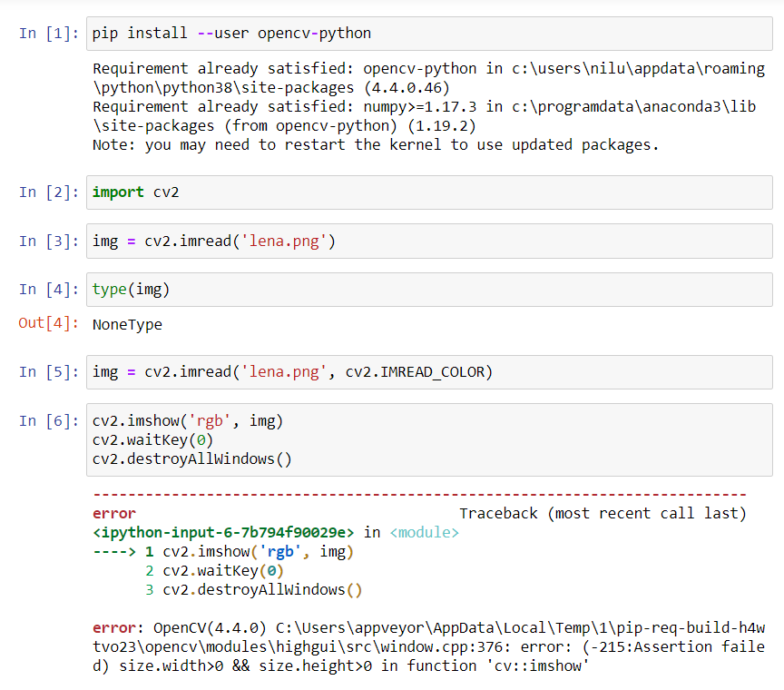This screenshot has height=690, width=784.
Task: Click traceback line 1 with the arrow marker
Action: (223, 552)
